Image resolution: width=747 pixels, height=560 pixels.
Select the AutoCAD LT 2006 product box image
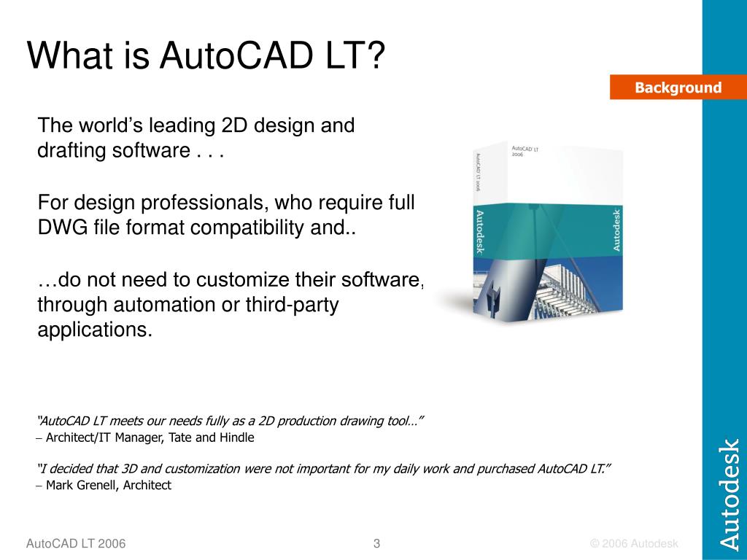point(547,233)
